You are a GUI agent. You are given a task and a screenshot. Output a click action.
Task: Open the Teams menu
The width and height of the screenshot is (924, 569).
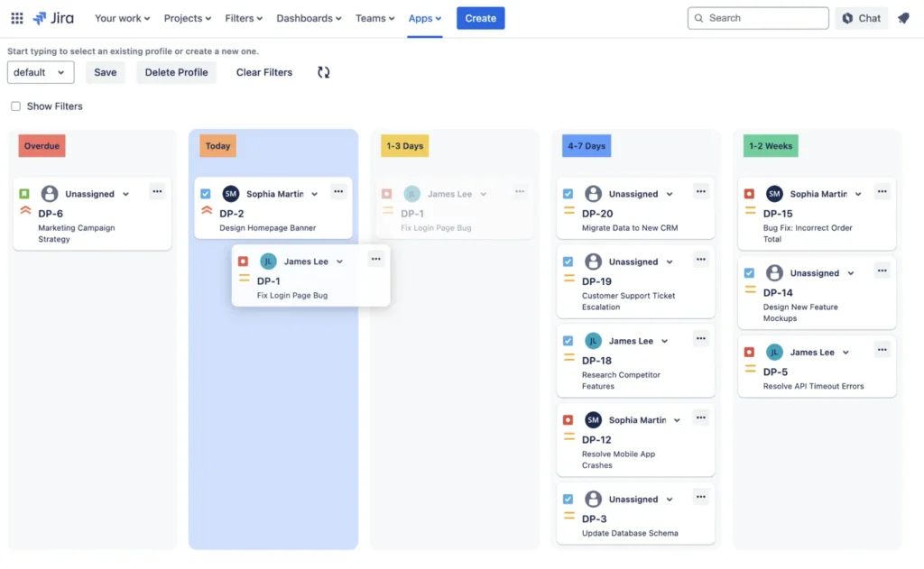[x=374, y=18]
